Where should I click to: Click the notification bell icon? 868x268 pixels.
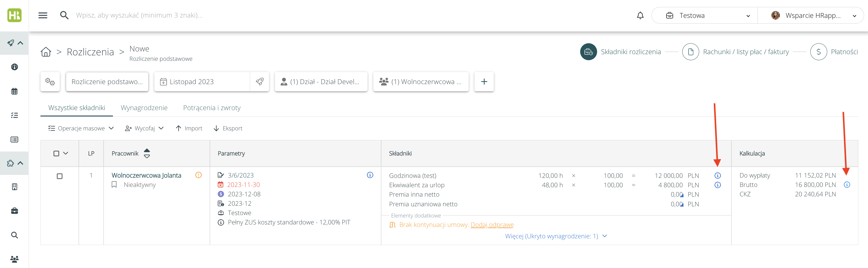(640, 15)
